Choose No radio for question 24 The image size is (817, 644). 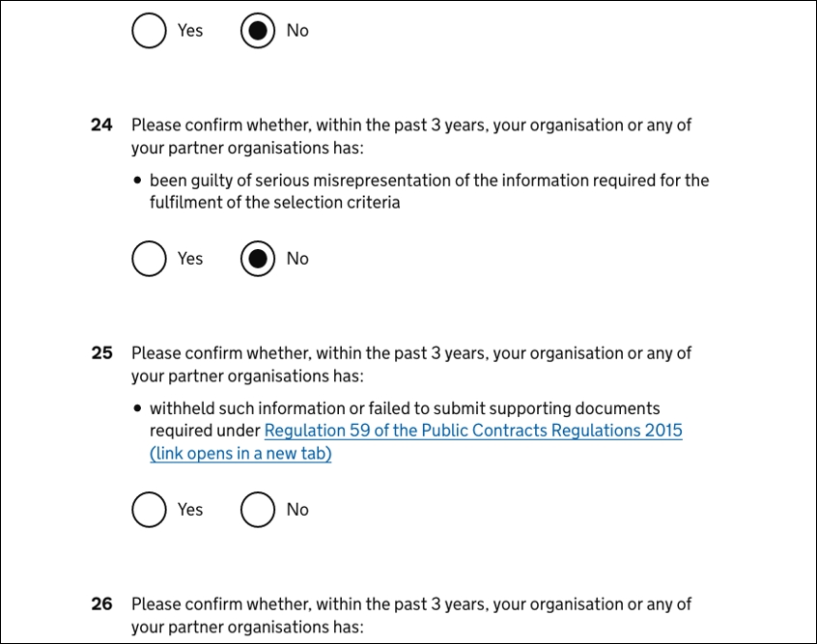point(258,258)
